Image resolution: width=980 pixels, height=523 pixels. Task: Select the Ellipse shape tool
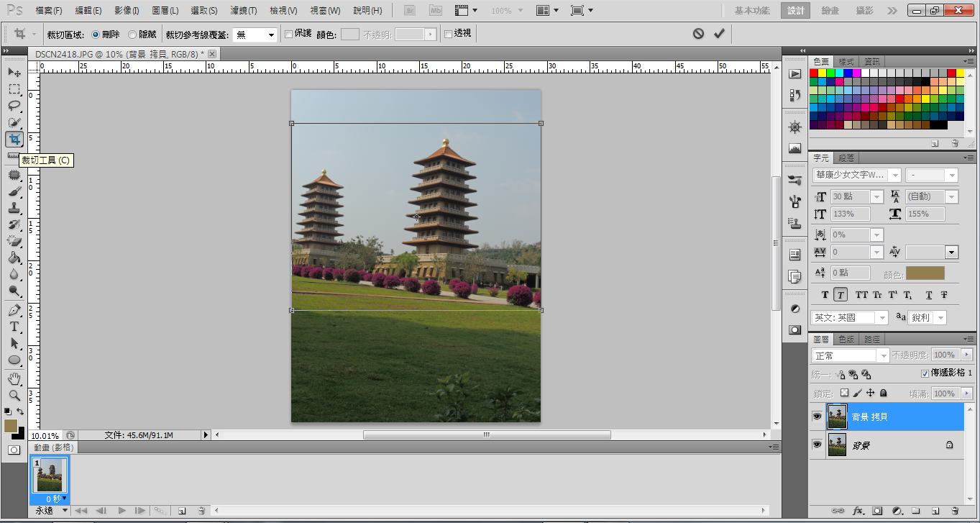[x=14, y=360]
